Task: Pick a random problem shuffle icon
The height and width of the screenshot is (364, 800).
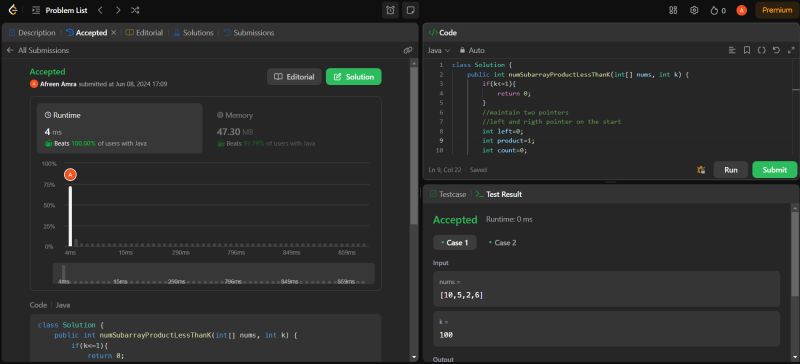Action: click(135, 10)
